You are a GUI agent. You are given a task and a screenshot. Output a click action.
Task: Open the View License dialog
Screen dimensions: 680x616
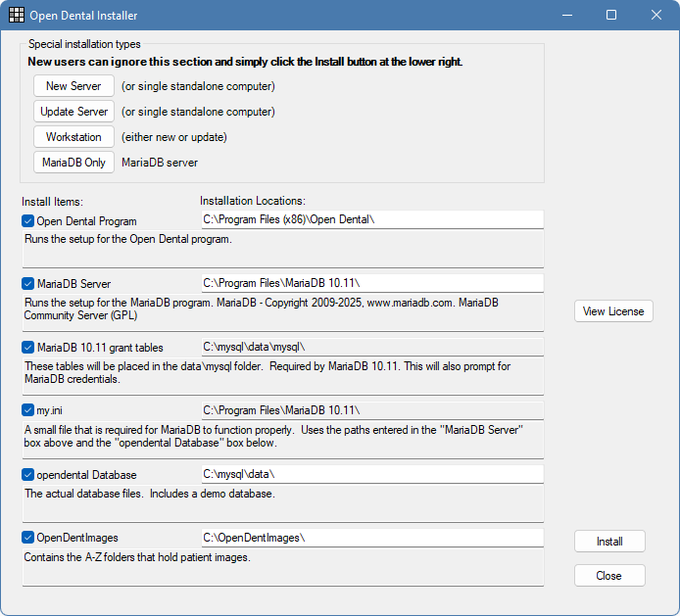(x=613, y=311)
